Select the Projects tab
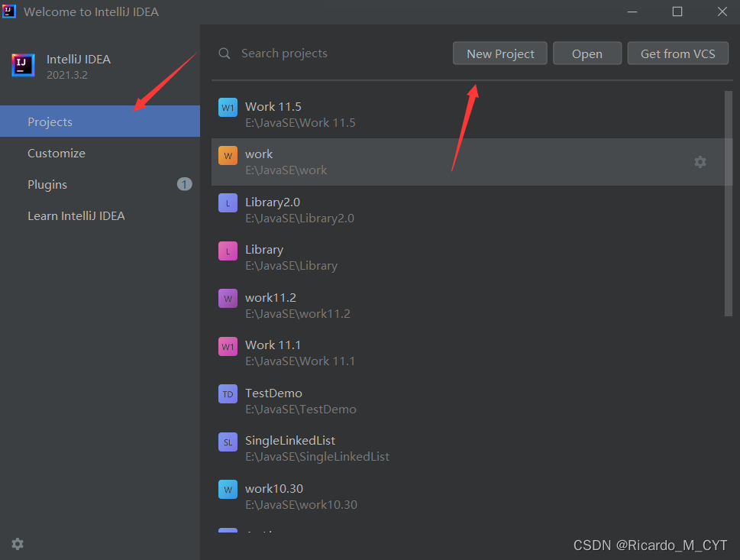740x560 pixels. [100, 121]
